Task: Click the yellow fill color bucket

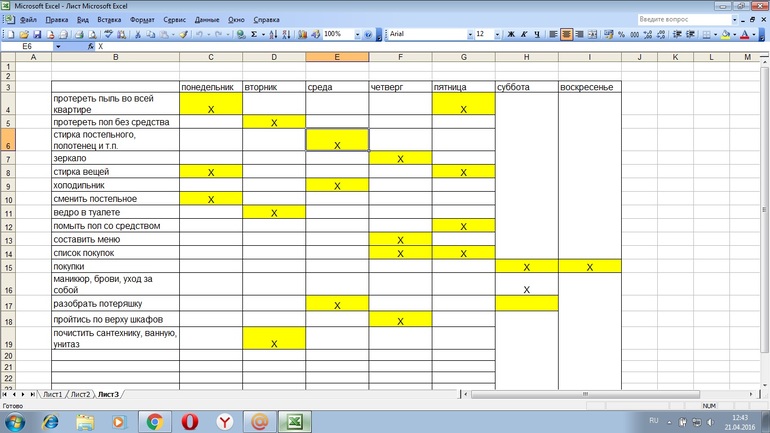Action: click(725, 34)
